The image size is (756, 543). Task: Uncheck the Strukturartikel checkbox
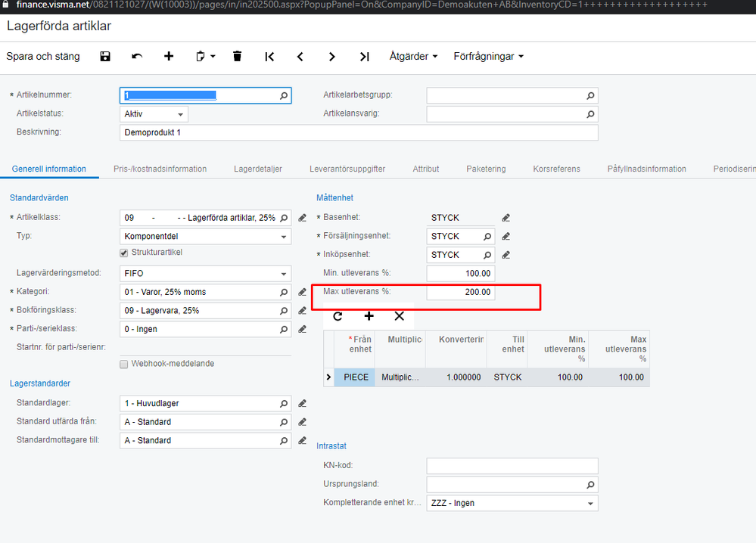(x=123, y=253)
